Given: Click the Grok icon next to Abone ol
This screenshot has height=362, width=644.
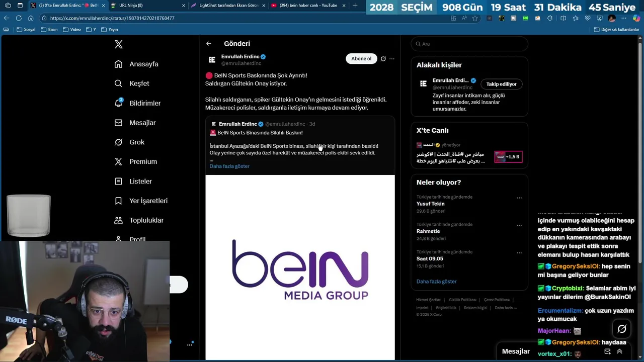Looking at the screenshot, I should pos(383,59).
